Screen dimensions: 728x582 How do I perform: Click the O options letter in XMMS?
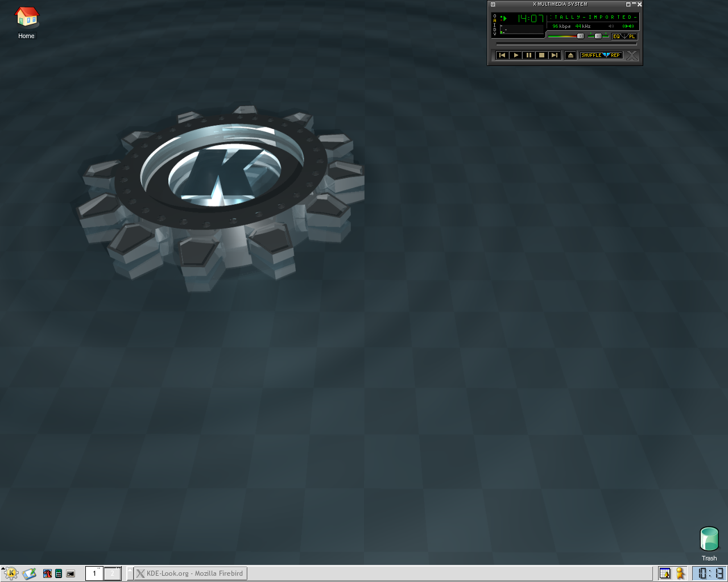pos(495,16)
